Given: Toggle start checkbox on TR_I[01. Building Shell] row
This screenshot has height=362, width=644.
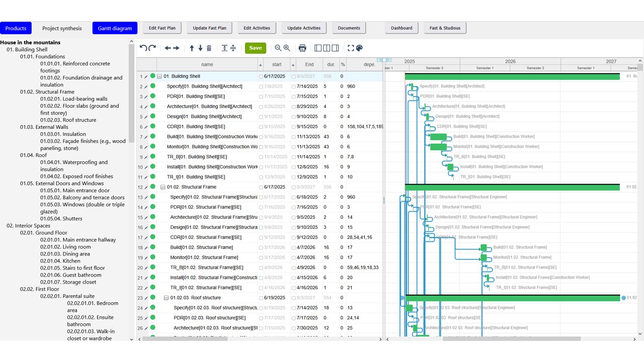Looking at the screenshot, I should (x=261, y=177).
